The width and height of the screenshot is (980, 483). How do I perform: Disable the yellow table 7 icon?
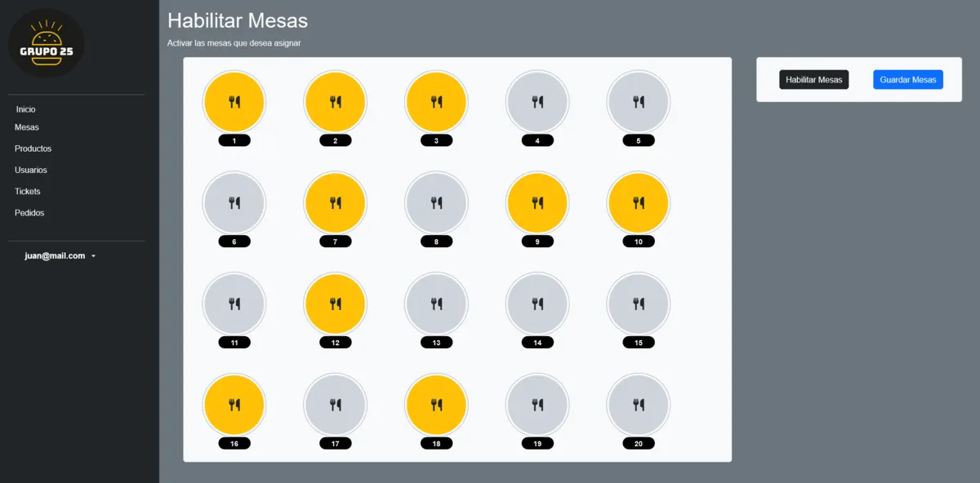coord(335,203)
